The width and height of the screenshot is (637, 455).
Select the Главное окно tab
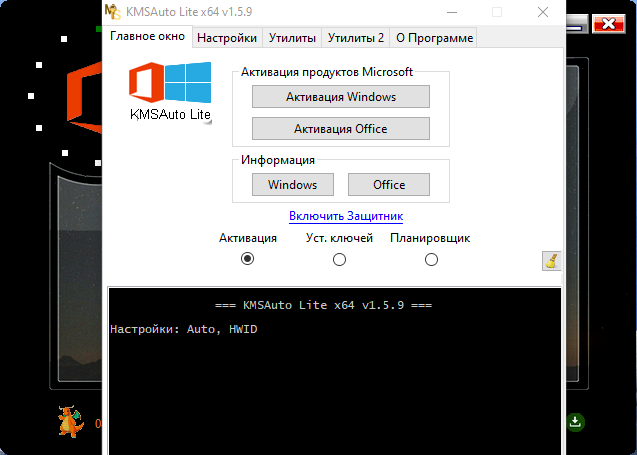click(147, 37)
